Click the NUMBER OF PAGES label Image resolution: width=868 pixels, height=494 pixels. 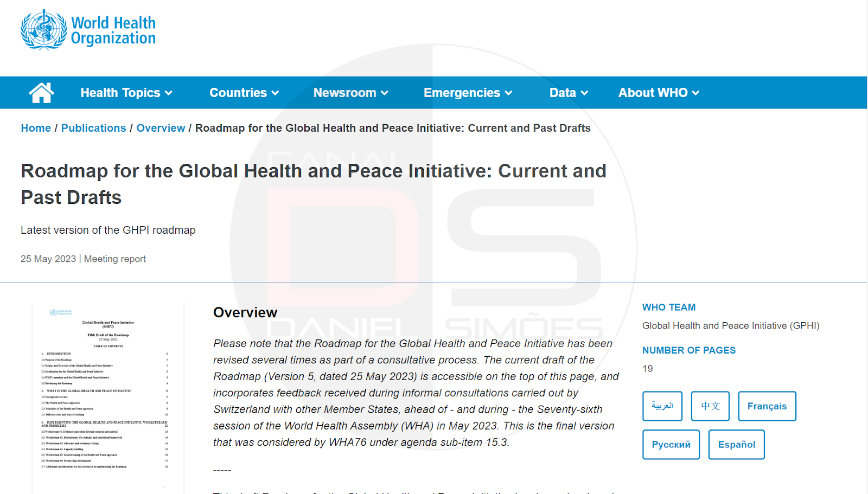[689, 350]
